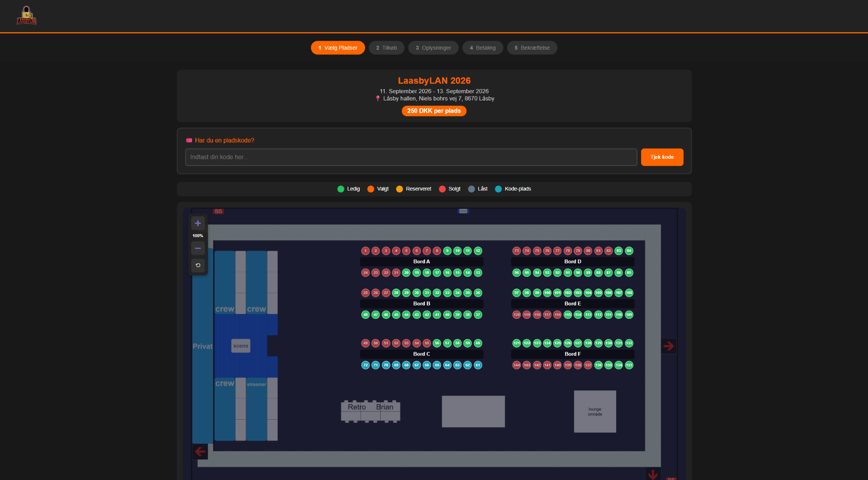Select free seat 13 at Bord A

click(478, 272)
